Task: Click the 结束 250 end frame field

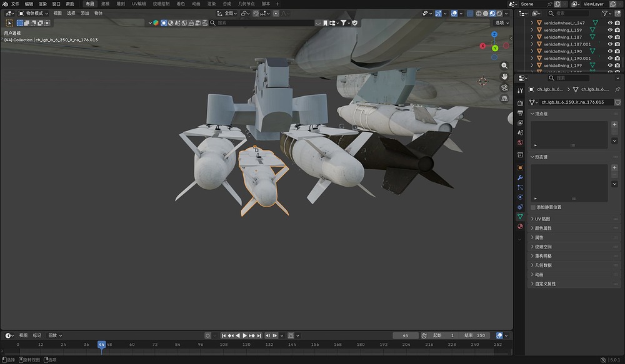Action: pyautogui.click(x=476, y=335)
